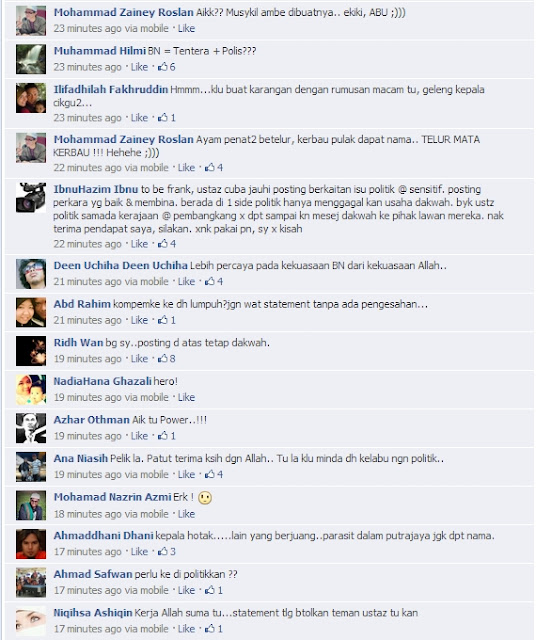The image size is (536, 640).
Task: Click thumbs-up icon on Ilifadhilah Fakhruddin's comment
Action: pyautogui.click(x=162, y=118)
